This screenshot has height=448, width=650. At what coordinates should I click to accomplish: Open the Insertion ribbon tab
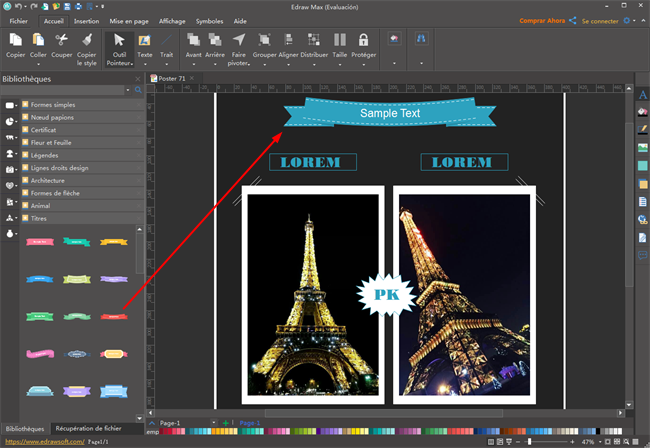pyautogui.click(x=86, y=20)
